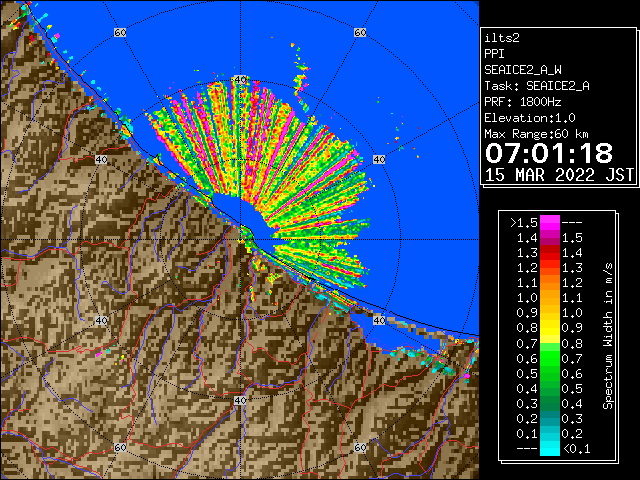640x480 pixels.
Task: Pick the cyan <0.1 legend swatch
Action: click(550, 448)
